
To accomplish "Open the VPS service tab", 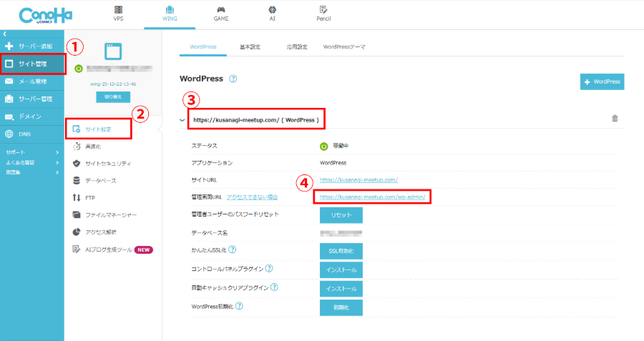I will 117,14.
